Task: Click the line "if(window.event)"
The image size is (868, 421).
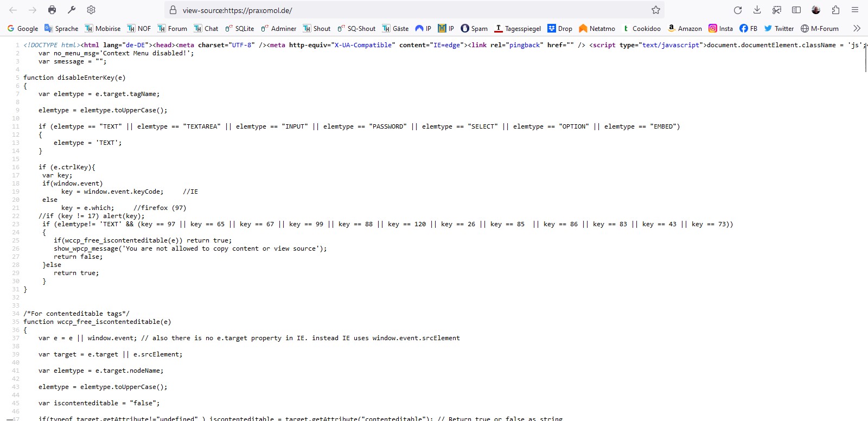Action: (x=73, y=183)
